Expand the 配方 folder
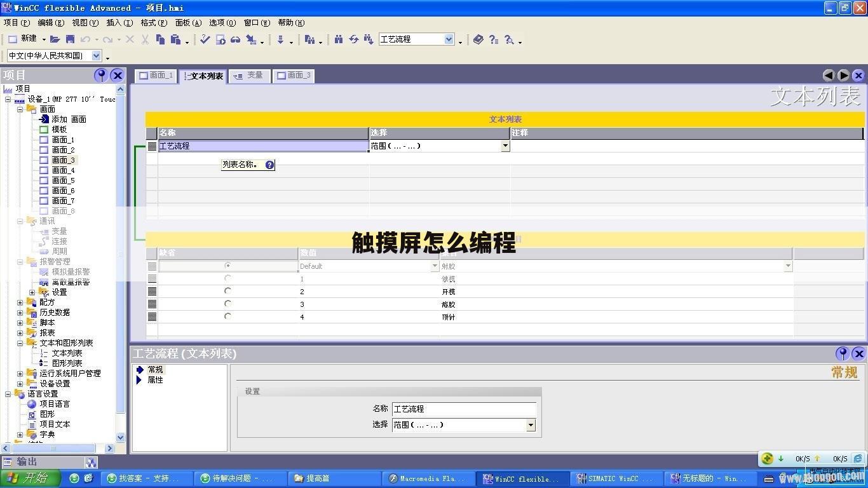This screenshot has height=488, width=868. (x=20, y=302)
